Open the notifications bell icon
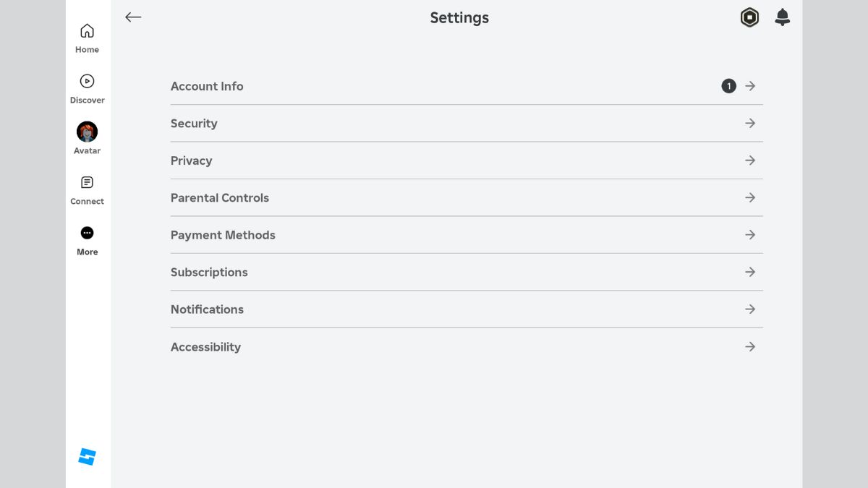Image resolution: width=868 pixels, height=488 pixels. [782, 17]
